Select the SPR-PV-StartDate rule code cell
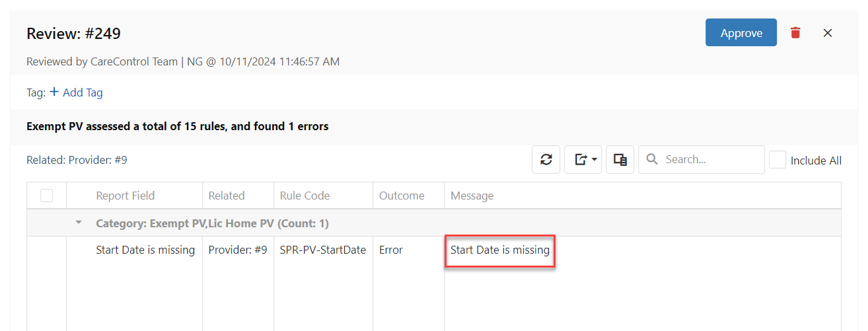Image resolution: width=868 pixels, height=331 pixels. pos(323,250)
